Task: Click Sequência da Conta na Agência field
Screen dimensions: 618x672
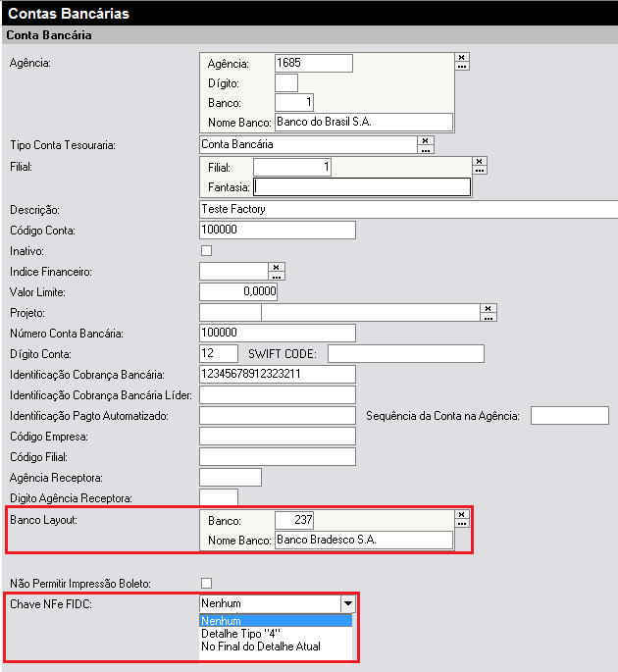Action: pyautogui.click(x=570, y=415)
